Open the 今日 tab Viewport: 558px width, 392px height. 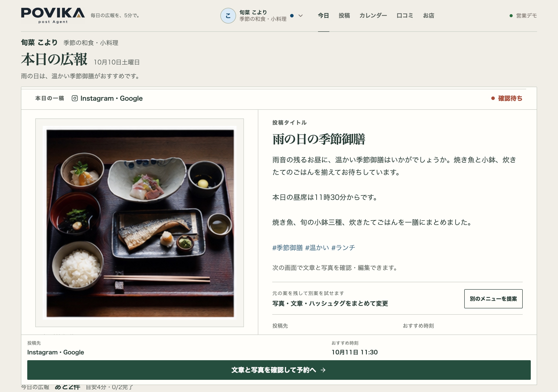[x=323, y=15]
